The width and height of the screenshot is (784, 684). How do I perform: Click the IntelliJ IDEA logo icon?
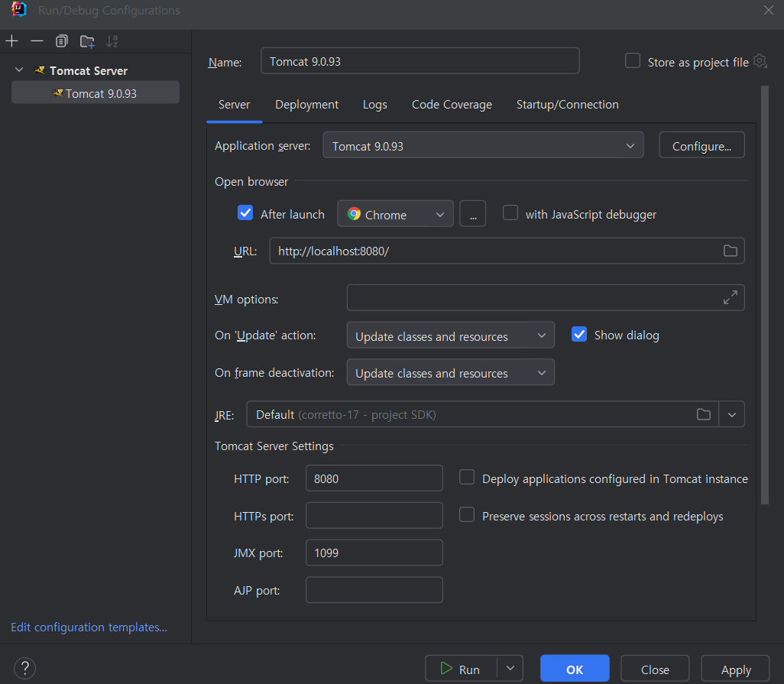tap(18, 9)
